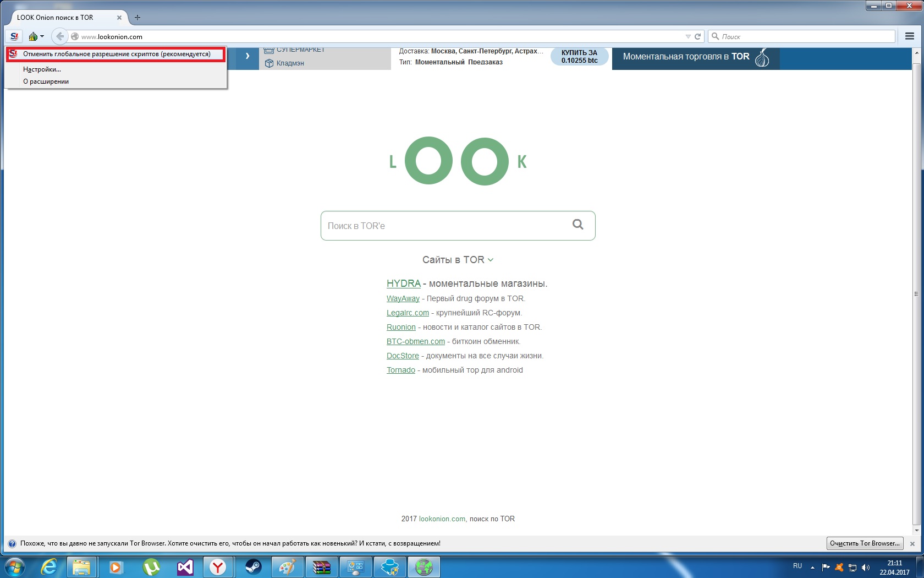Open the BTC-obmen.com link
This screenshot has height=578, width=924.
[416, 341]
